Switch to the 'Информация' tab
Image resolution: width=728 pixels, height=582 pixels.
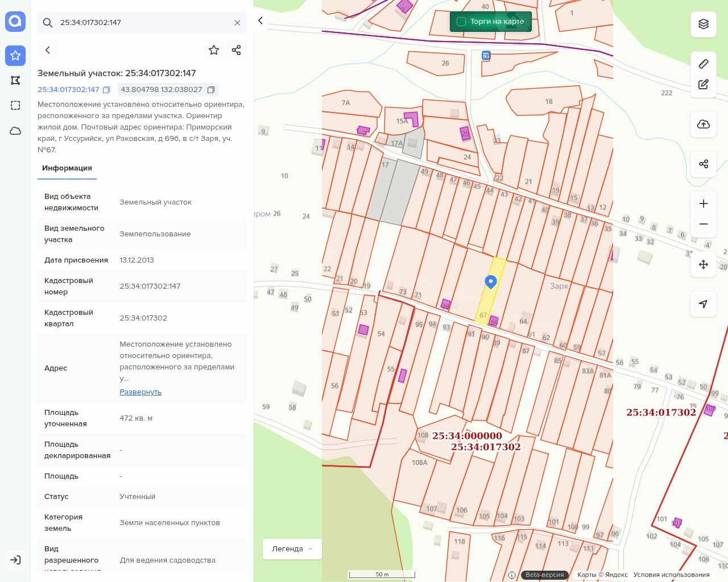(x=67, y=168)
